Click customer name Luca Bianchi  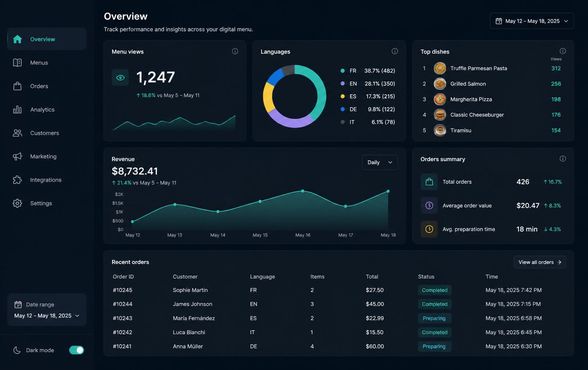coord(189,332)
